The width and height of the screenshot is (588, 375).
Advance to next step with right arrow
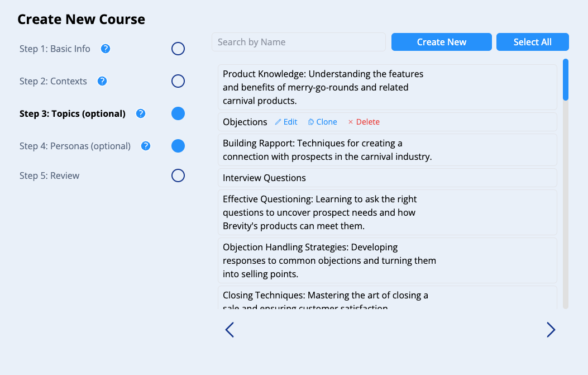click(x=551, y=330)
